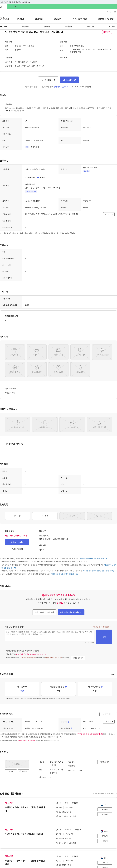
Task: Open the 직업 능력 개발 menu
Action: tap(80, 19)
